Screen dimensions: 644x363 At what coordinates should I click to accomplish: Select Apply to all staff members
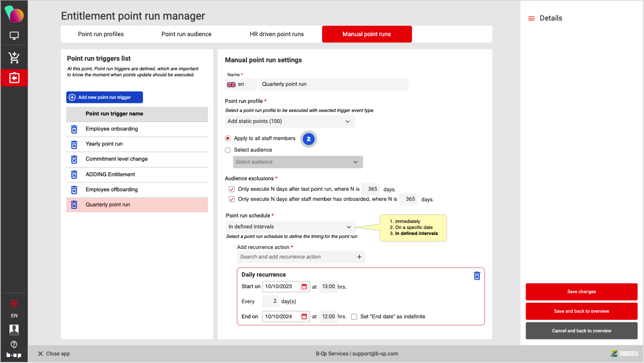[x=228, y=139]
